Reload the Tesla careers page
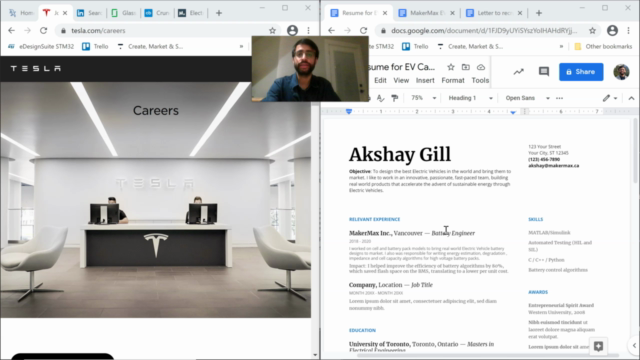 point(44,31)
